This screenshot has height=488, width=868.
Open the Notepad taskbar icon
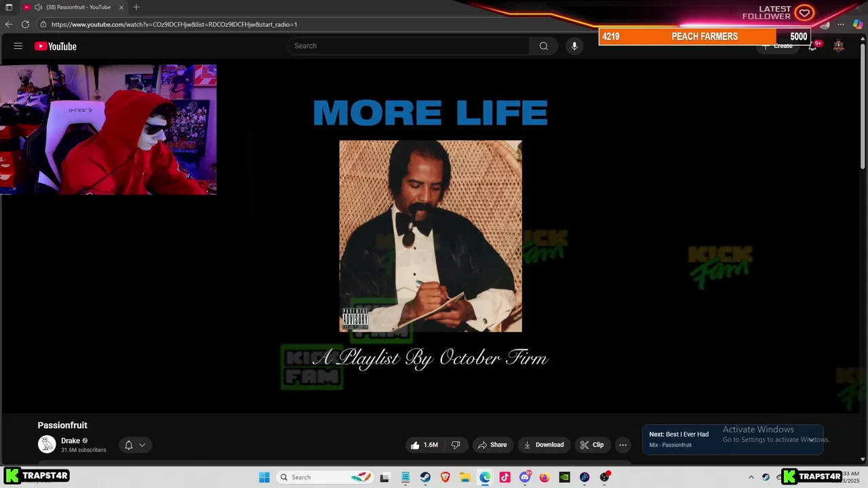pyautogui.click(x=406, y=477)
